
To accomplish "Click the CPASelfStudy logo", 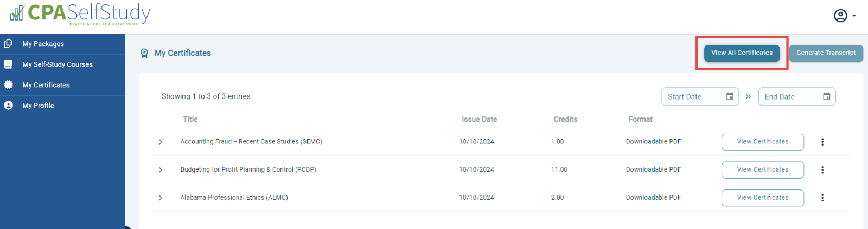I will point(80,14).
